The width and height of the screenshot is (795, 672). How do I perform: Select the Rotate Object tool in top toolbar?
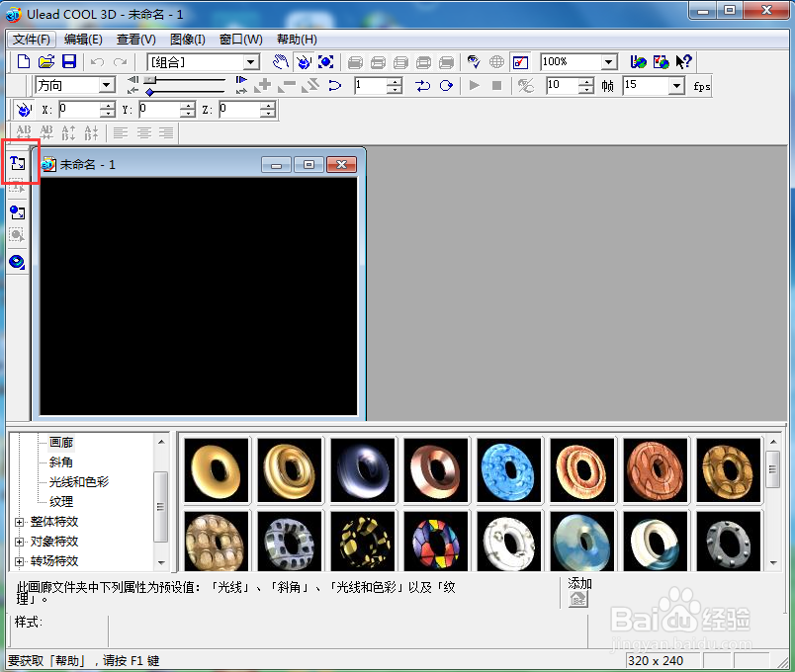(304, 62)
